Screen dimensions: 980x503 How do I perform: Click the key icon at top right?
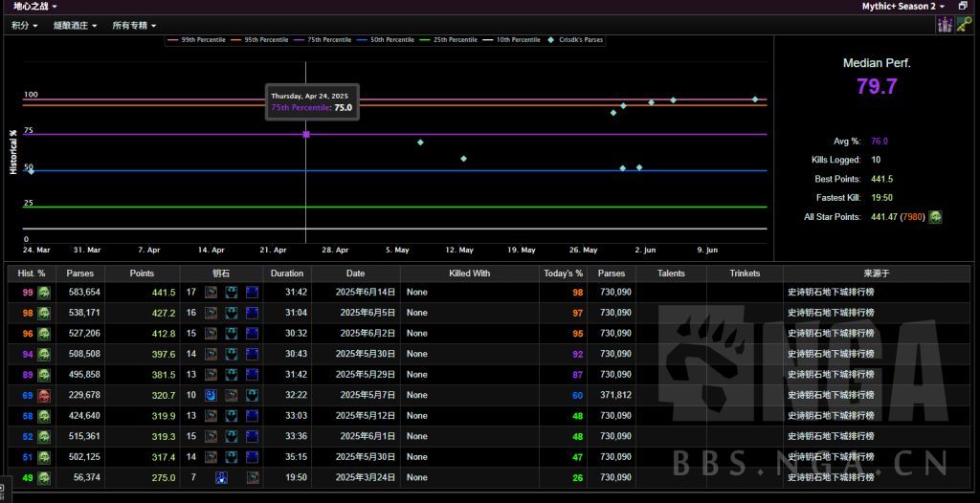(962, 25)
